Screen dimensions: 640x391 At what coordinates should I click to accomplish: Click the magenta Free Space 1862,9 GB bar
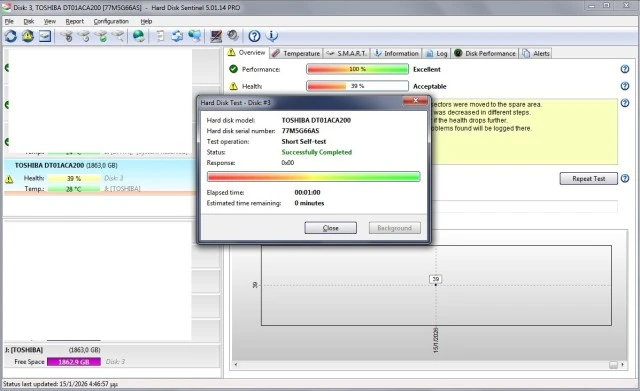tap(74, 362)
